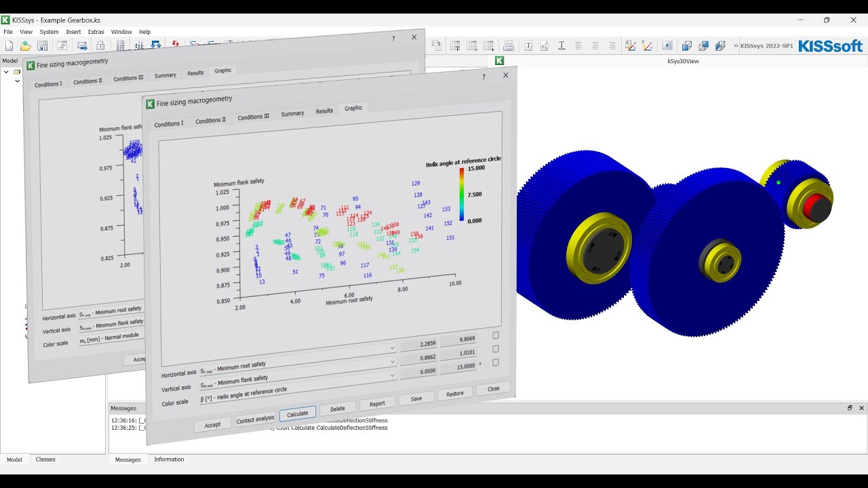Screen dimensions: 868x488
Task: Click the printer toolbar icon
Action: [509, 46]
